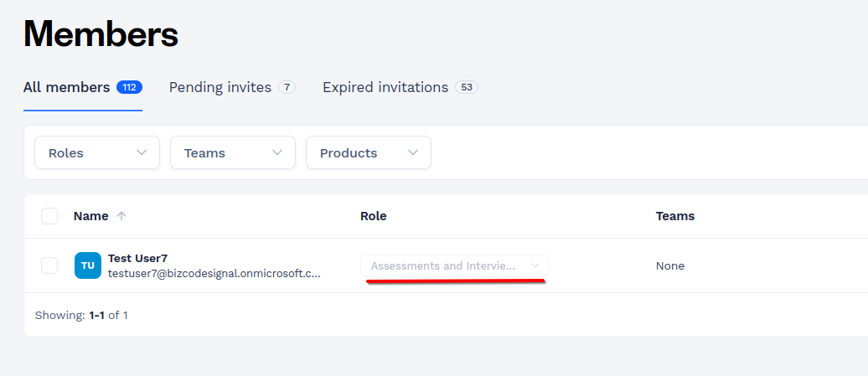
Task: Open the Products filter dropdown
Action: [369, 152]
